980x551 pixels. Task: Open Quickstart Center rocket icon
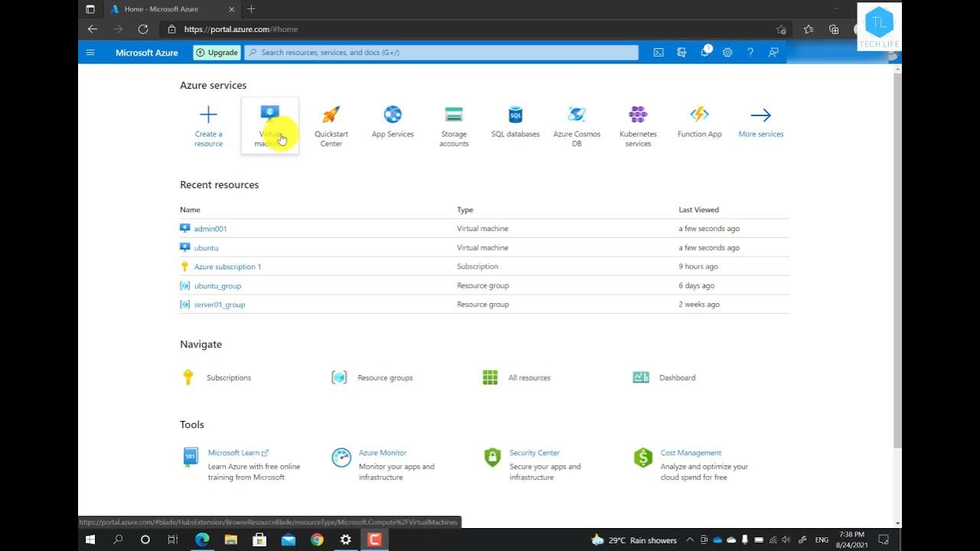[331, 115]
